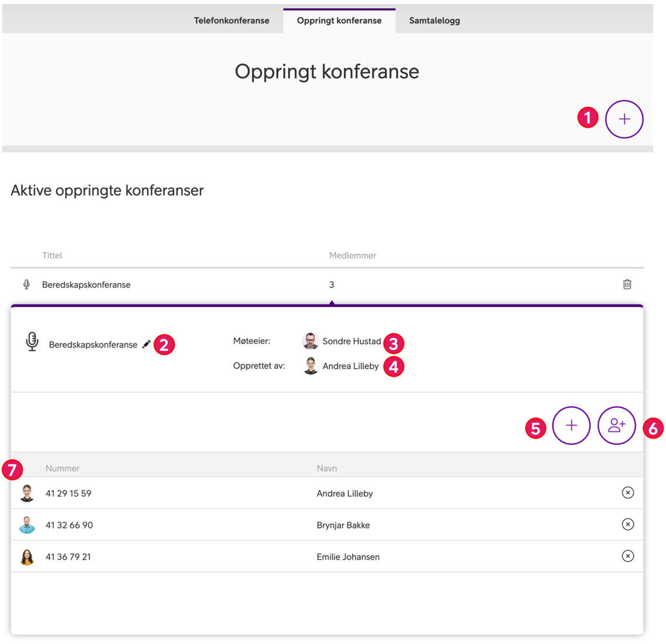Remove Emilie Johansen from the member list
The width and height of the screenshot is (666, 644).
[x=628, y=556]
